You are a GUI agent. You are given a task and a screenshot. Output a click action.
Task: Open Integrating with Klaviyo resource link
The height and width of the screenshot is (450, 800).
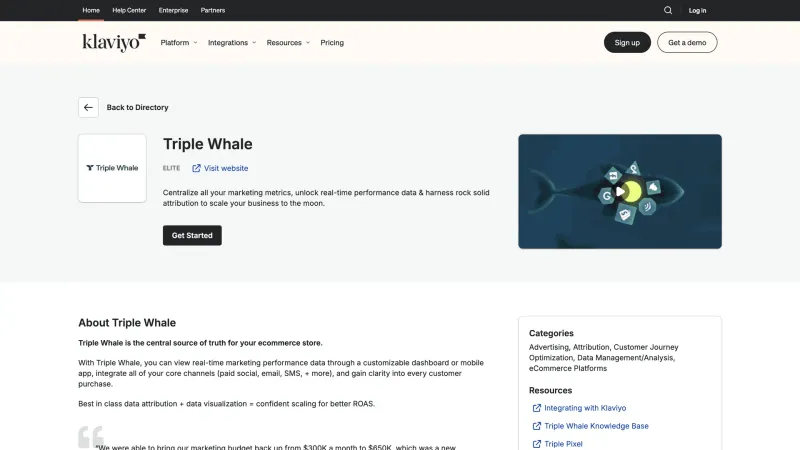click(585, 408)
